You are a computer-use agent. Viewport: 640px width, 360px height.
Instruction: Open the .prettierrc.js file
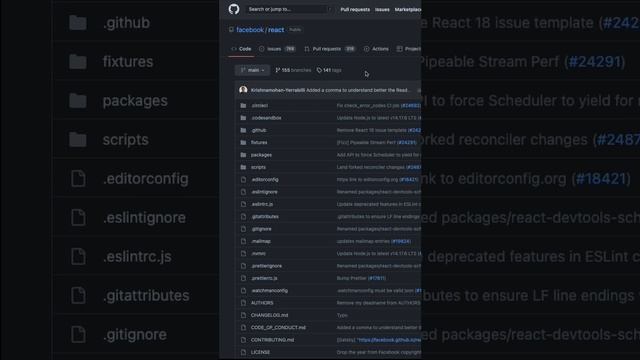264,278
